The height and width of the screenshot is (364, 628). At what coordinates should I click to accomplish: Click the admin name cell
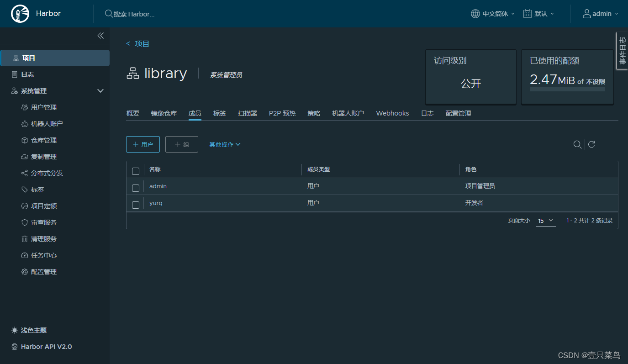coord(158,186)
